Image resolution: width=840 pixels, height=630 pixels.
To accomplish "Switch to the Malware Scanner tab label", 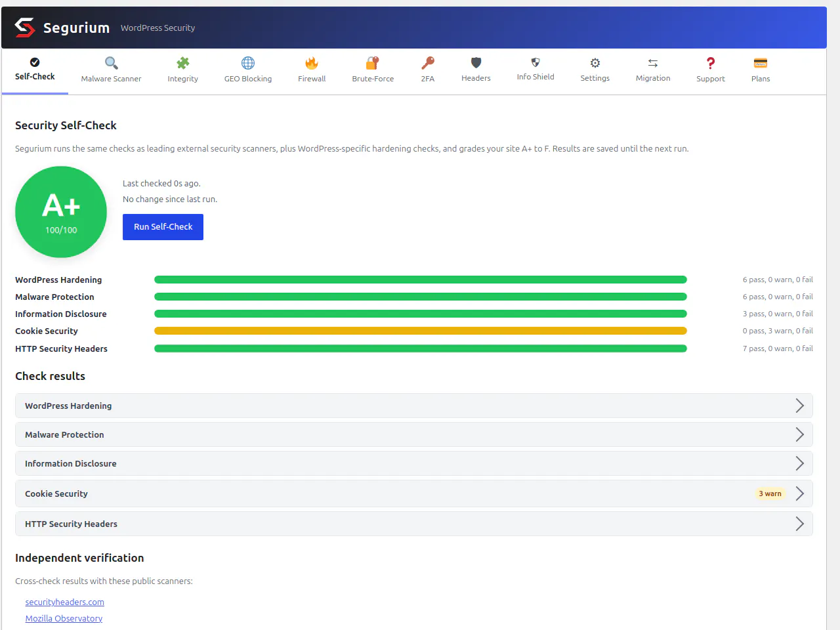I will coord(112,79).
